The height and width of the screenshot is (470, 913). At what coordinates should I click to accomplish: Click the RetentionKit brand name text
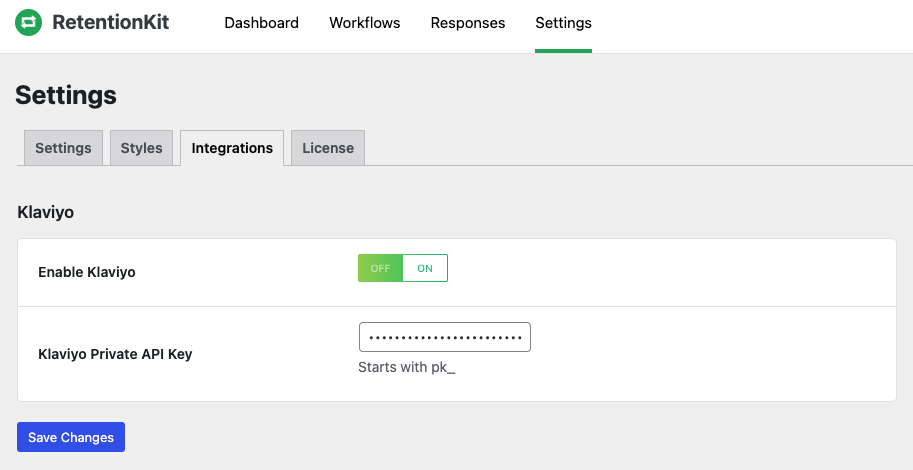click(111, 22)
